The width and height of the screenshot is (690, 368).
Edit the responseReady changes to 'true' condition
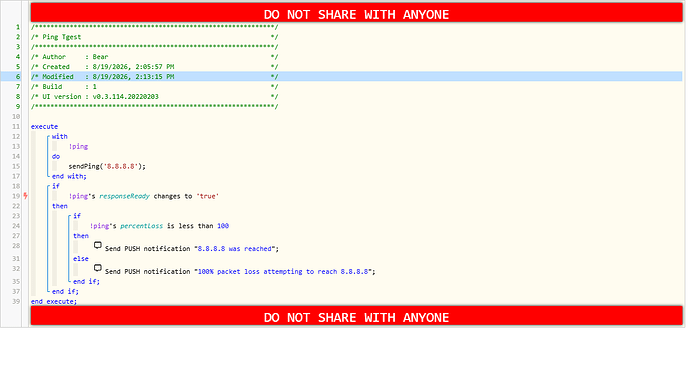(x=143, y=196)
